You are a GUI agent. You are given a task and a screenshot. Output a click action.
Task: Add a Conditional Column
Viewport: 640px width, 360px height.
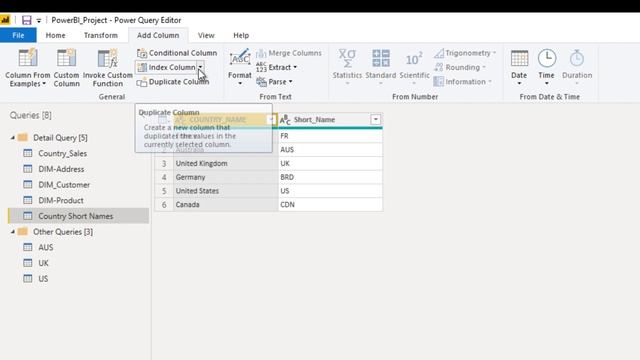[x=177, y=53]
